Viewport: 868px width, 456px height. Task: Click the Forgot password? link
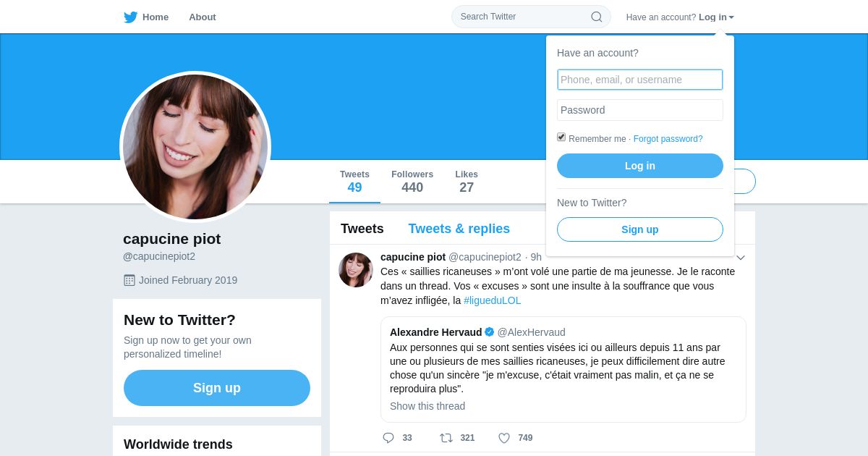coord(668,139)
